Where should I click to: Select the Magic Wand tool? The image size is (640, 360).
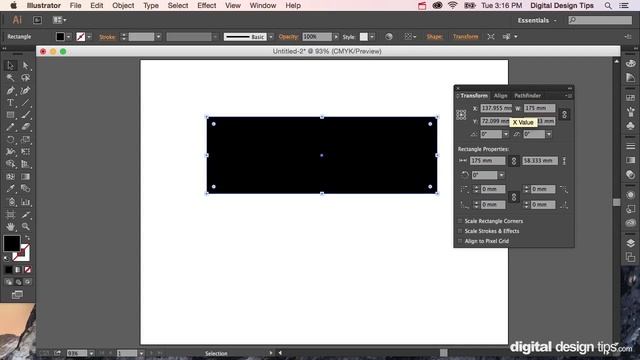(x=10, y=78)
